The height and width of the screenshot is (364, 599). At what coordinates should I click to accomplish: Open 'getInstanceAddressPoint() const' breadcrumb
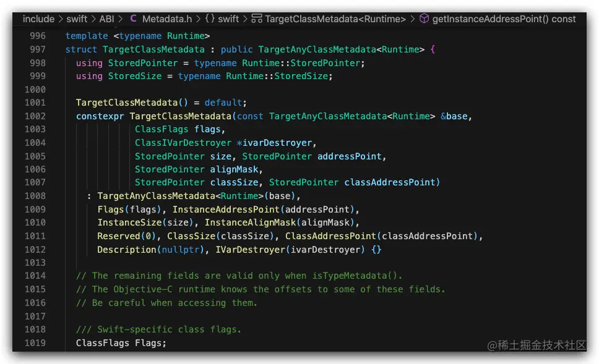504,19
